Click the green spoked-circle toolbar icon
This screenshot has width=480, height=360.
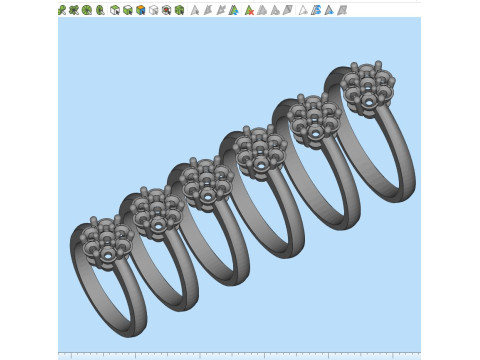tap(87, 10)
